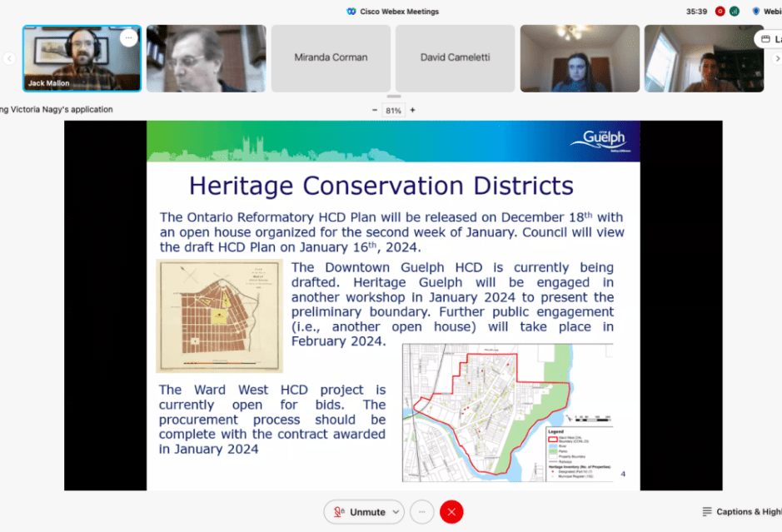Open the green connection statistics icon
Image resolution: width=782 pixels, height=532 pixels.
tap(735, 12)
